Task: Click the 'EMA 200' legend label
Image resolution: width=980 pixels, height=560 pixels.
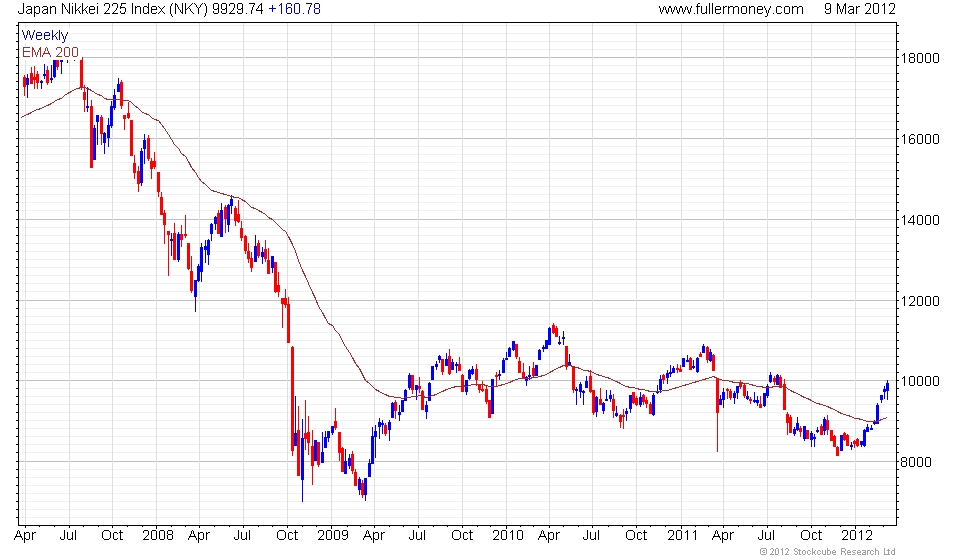Action: (50, 52)
